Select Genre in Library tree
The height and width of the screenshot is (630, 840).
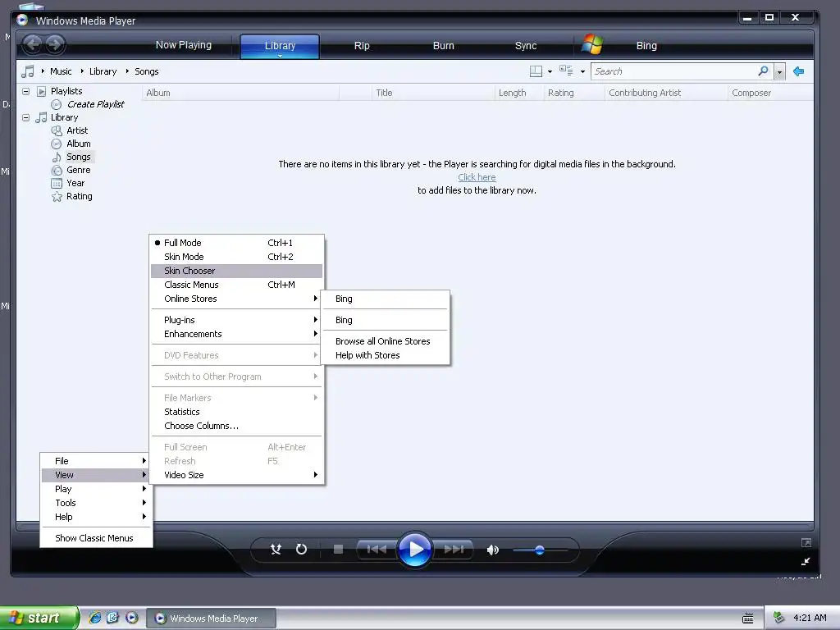coord(78,170)
